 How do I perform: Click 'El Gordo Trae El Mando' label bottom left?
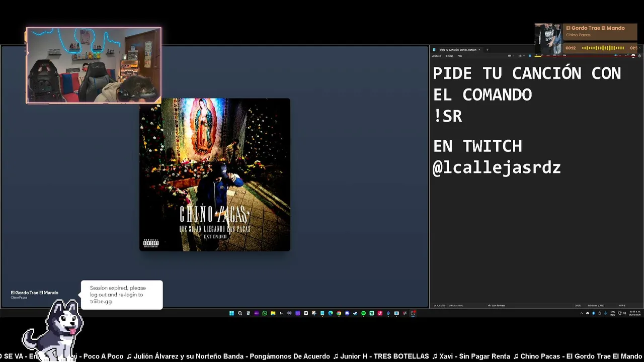(x=34, y=293)
